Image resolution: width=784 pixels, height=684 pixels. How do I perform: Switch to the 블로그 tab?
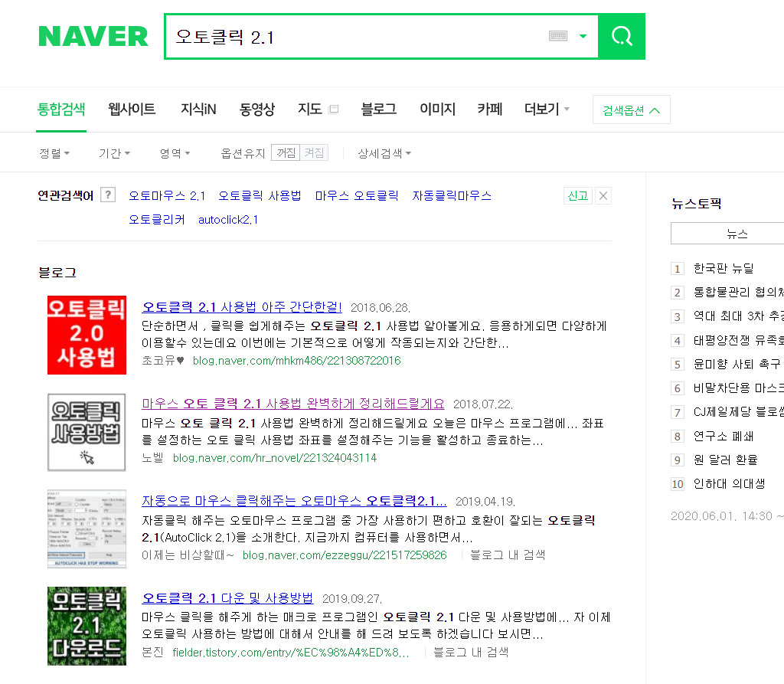click(378, 109)
